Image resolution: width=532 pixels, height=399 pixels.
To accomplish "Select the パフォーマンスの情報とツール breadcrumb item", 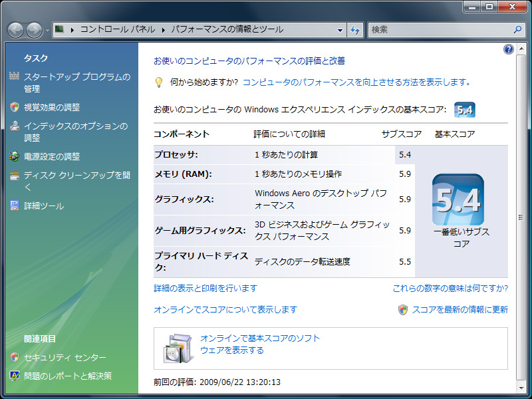I will (227, 30).
